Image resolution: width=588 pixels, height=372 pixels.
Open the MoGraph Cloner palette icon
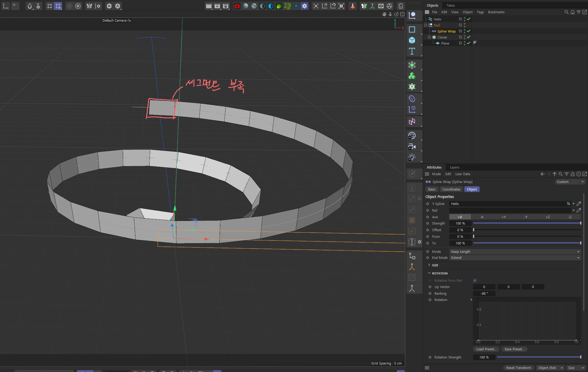[x=412, y=65]
